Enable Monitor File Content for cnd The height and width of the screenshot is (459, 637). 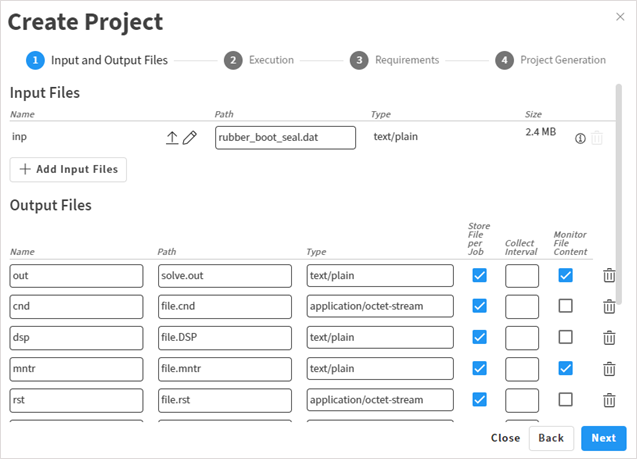(x=566, y=306)
